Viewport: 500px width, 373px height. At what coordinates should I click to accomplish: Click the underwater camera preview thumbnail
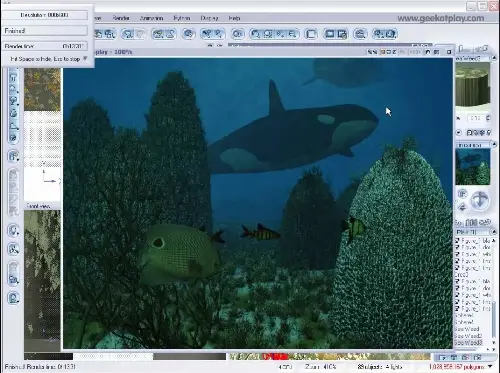[473, 167]
